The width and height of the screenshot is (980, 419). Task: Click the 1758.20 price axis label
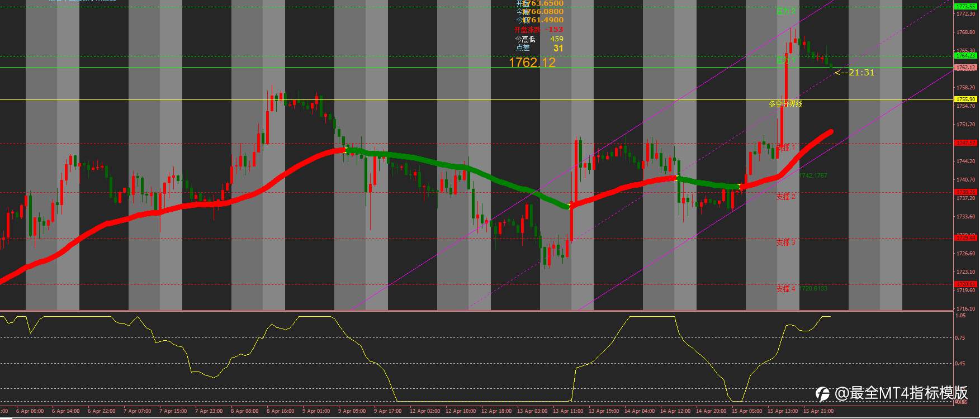967,88
